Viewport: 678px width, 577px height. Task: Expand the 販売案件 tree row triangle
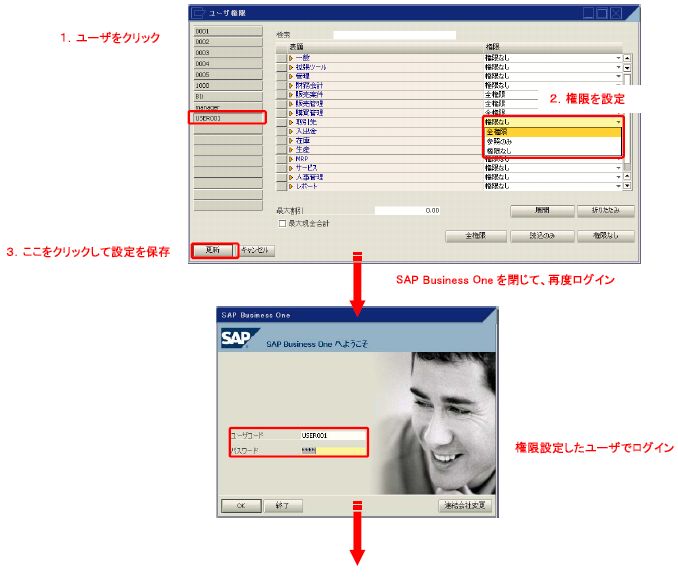point(291,94)
